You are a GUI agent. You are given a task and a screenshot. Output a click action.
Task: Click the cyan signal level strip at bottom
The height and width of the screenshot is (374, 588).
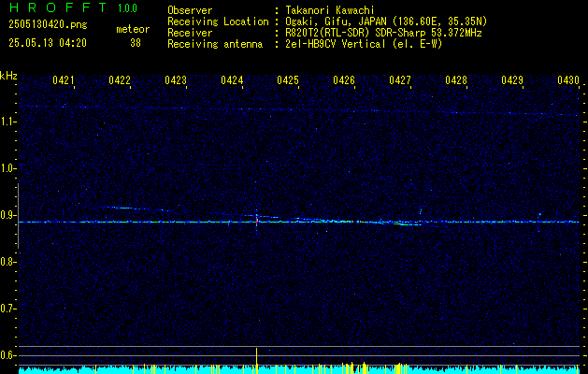click(x=299, y=369)
